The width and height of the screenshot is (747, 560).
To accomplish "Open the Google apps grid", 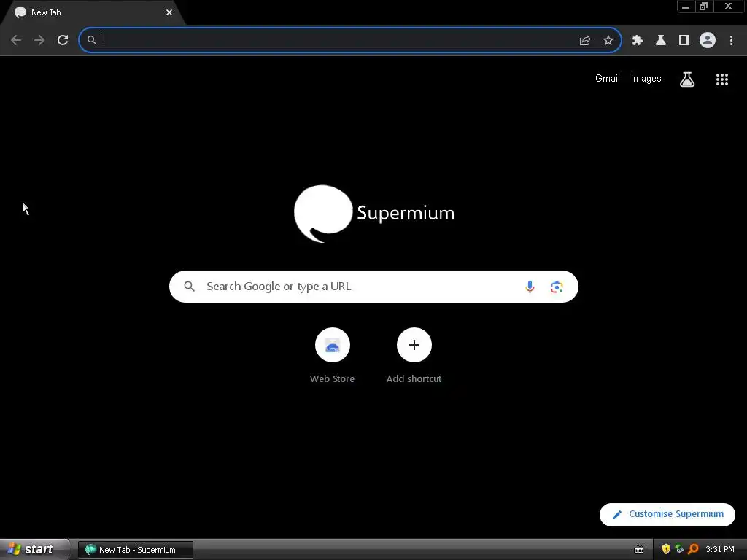I will click(722, 79).
